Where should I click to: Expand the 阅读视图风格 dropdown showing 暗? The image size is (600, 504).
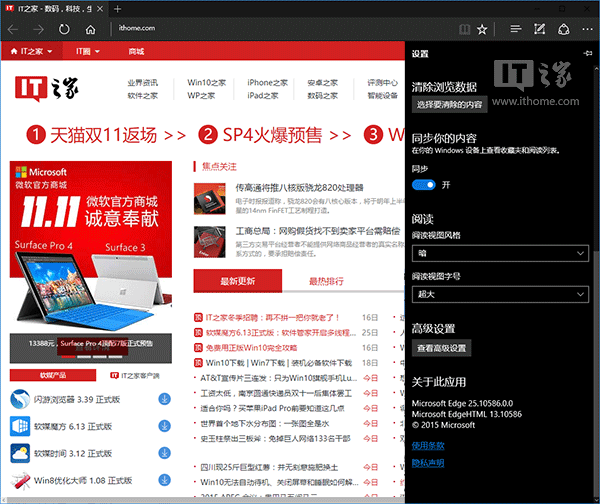(x=500, y=253)
